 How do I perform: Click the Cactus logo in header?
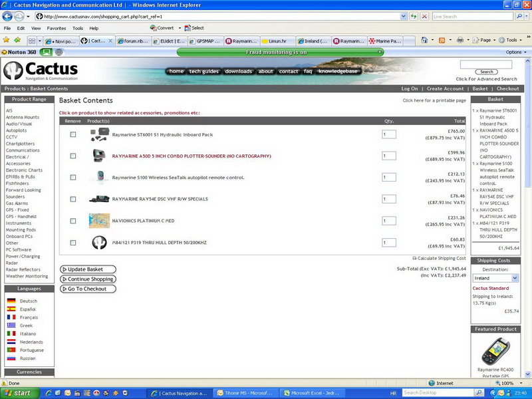pyautogui.click(x=41, y=70)
